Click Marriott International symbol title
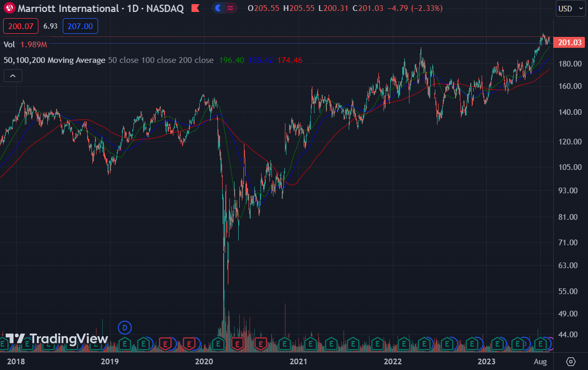This screenshot has height=370, width=588. point(69,8)
